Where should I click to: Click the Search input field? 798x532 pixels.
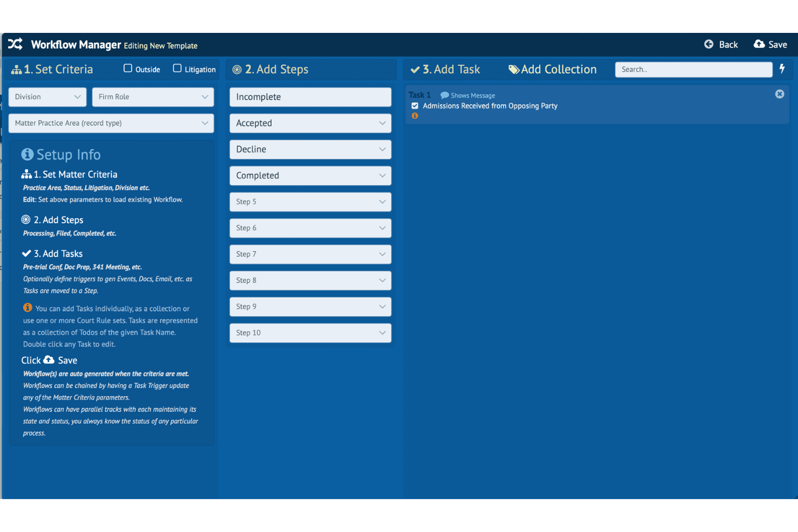(x=694, y=70)
